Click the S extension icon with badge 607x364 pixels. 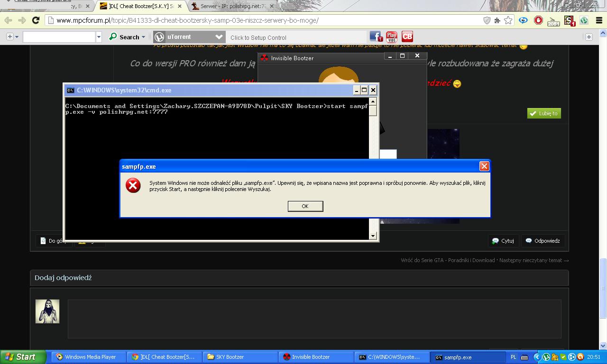pyautogui.click(x=569, y=21)
